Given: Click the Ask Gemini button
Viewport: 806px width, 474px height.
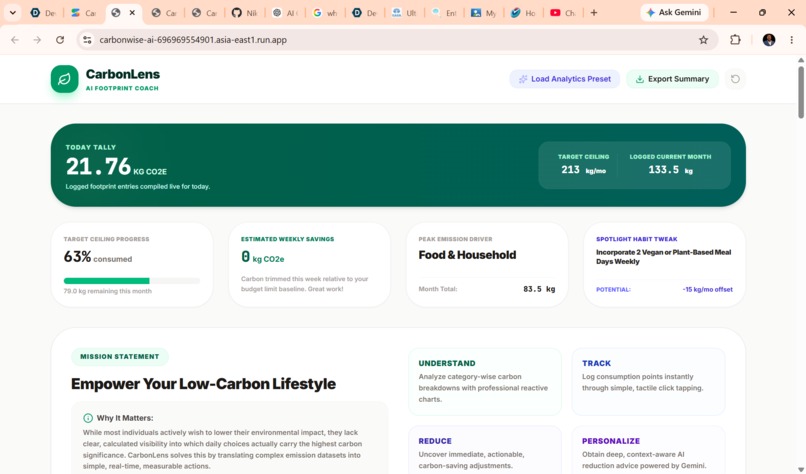Looking at the screenshot, I should [674, 12].
